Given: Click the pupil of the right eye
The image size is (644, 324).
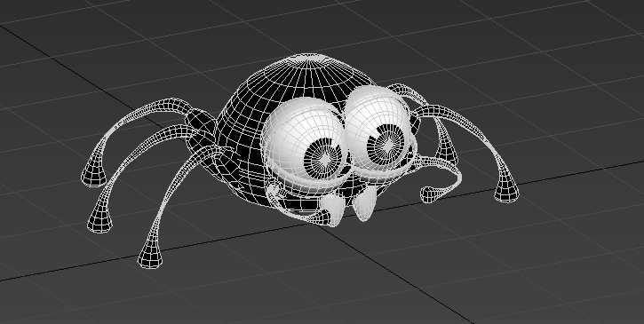Looking at the screenshot, I should [386, 144].
